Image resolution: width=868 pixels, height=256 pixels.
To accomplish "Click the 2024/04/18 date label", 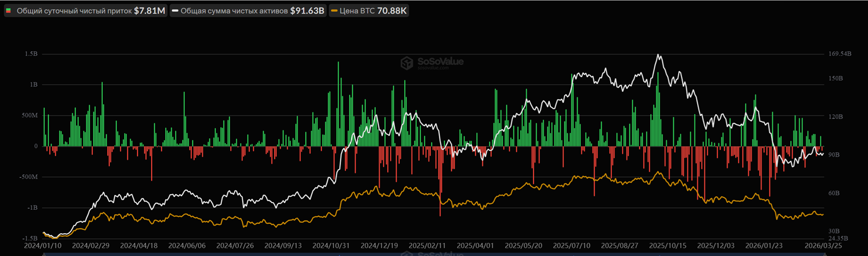I will point(138,246).
